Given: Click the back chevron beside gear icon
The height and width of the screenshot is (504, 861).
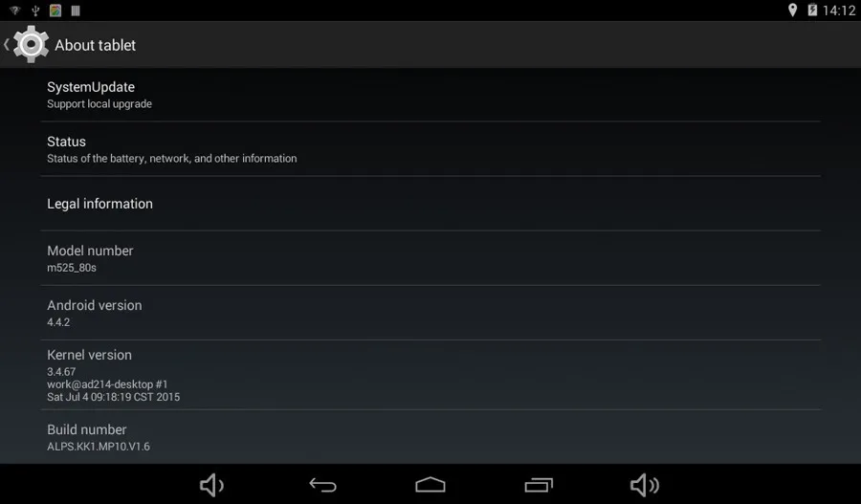Looking at the screenshot, I should (7, 45).
